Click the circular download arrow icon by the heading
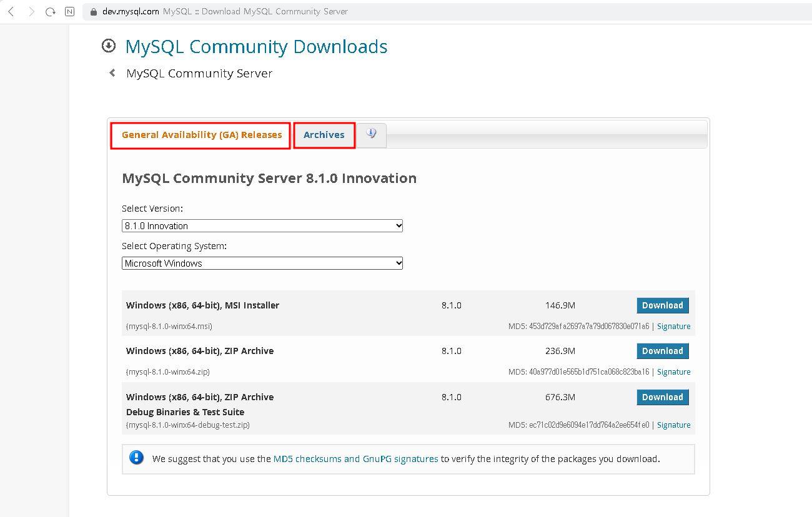The image size is (812, 517). [x=109, y=46]
